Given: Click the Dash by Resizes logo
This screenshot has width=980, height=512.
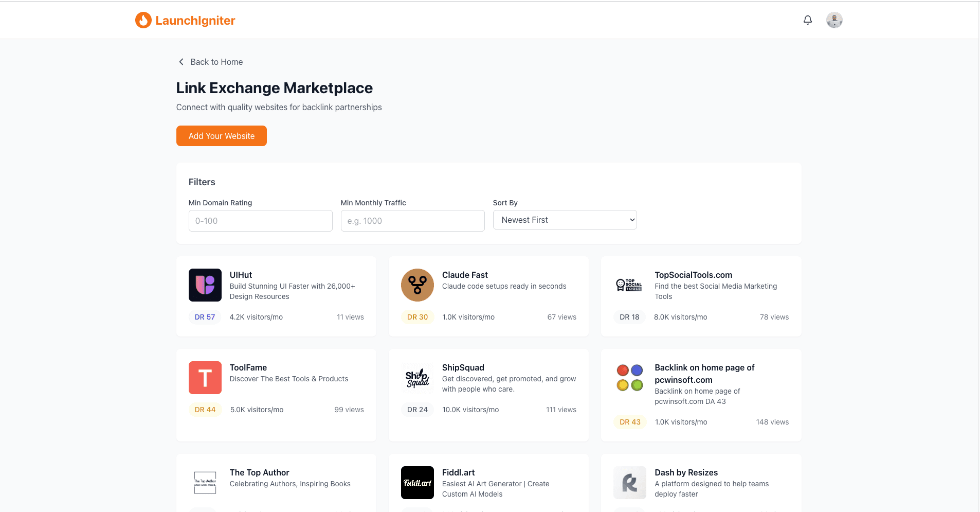Looking at the screenshot, I should pos(629,483).
